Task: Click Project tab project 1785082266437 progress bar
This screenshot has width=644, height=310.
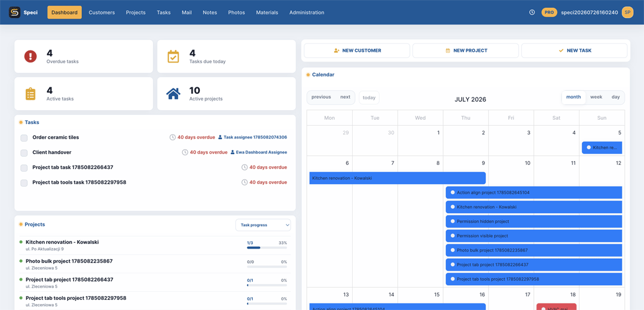Action: 267,285
